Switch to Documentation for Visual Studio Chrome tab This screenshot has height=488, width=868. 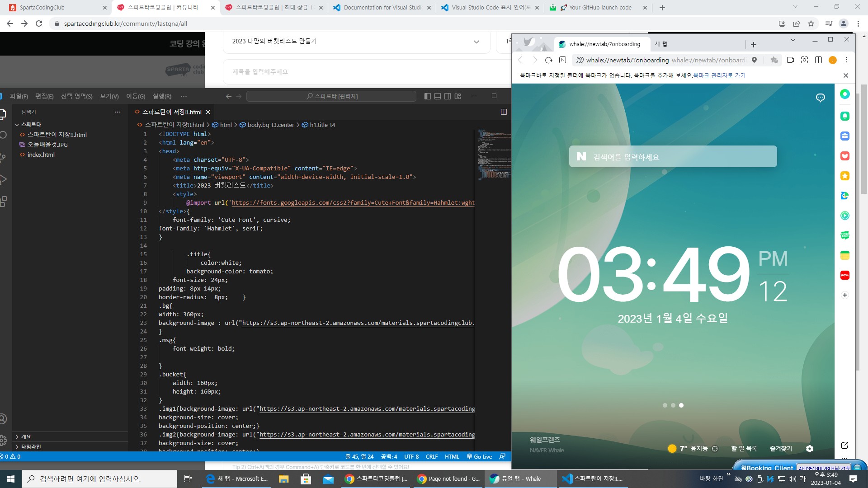click(x=382, y=8)
